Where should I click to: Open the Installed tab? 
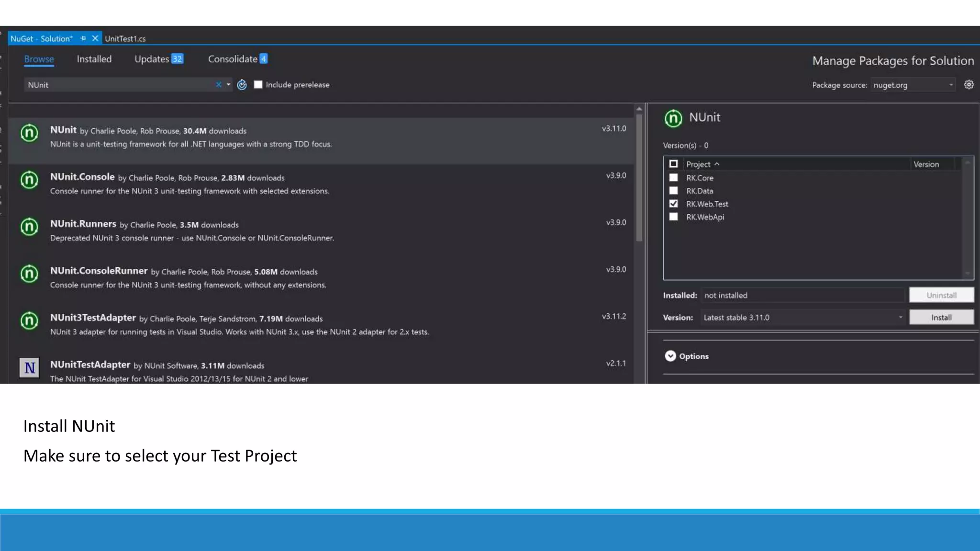click(x=94, y=59)
